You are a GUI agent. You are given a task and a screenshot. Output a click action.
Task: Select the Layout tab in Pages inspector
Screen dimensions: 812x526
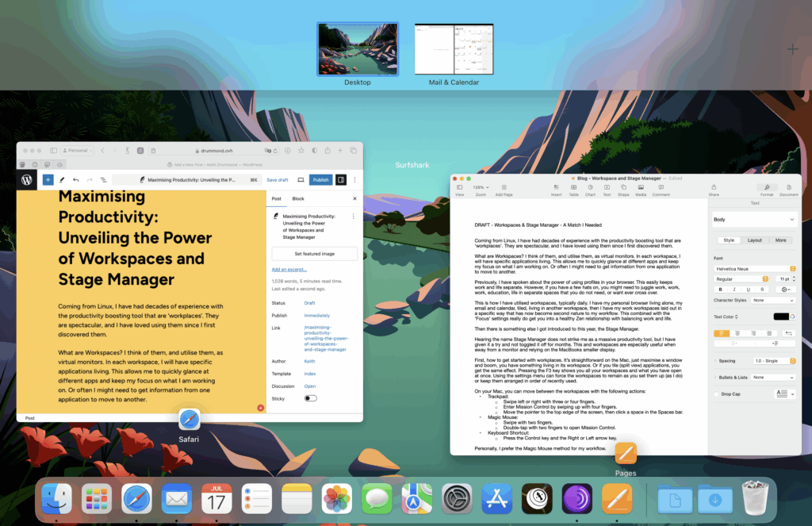755,240
